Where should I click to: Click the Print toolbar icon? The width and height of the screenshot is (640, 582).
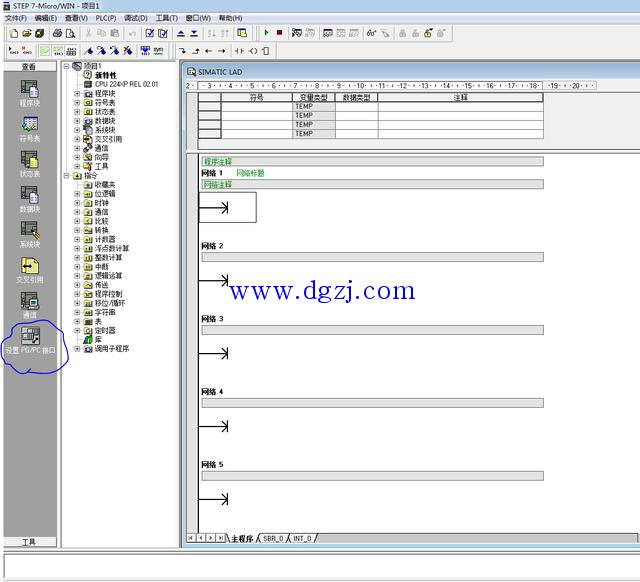(58, 33)
